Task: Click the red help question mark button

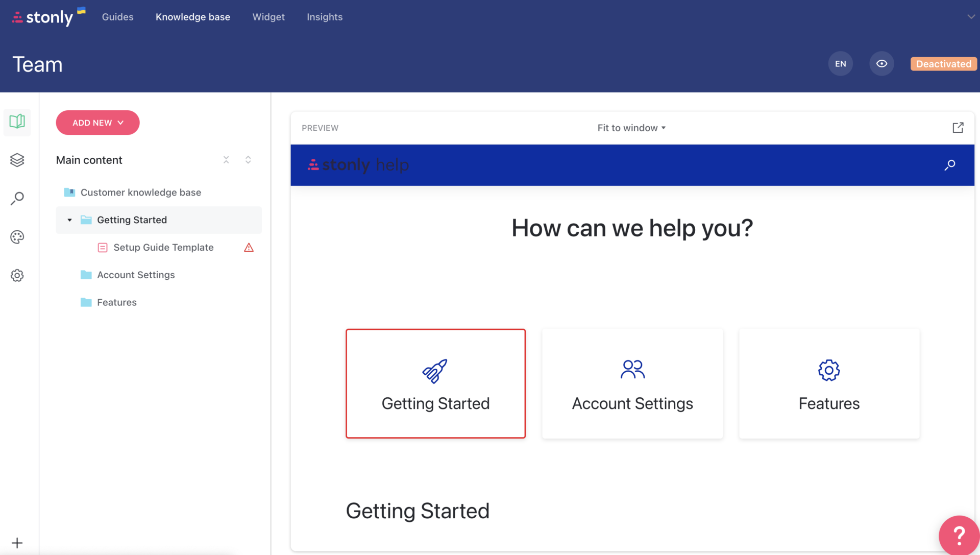Action: [x=959, y=535]
